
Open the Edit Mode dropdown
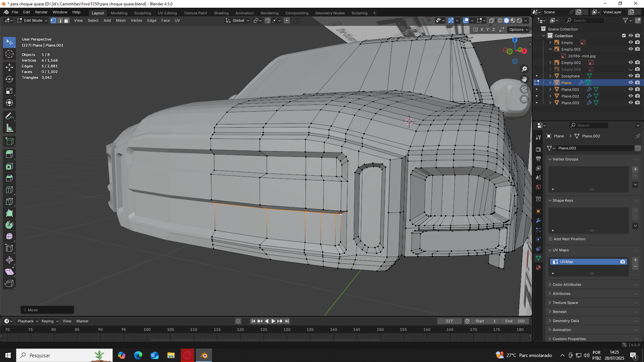pos(33,20)
